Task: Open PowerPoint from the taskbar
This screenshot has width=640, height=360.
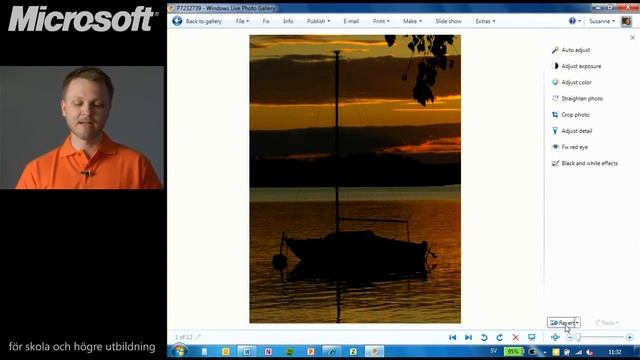Action: click(x=311, y=351)
